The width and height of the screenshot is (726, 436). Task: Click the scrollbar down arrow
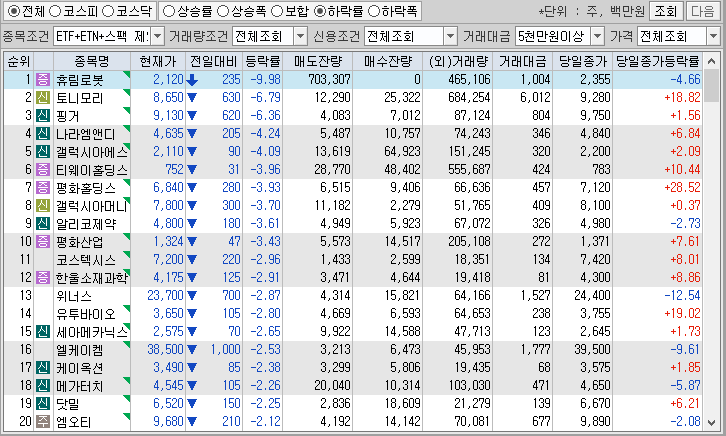[x=711, y=422]
